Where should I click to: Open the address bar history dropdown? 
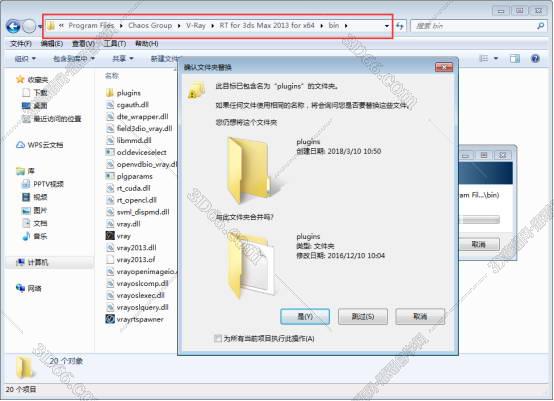(x=387, y=26)
